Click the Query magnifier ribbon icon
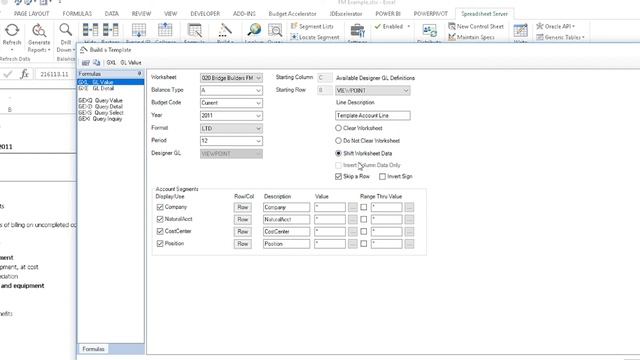 pyautogui.click(x=275, y=30)
